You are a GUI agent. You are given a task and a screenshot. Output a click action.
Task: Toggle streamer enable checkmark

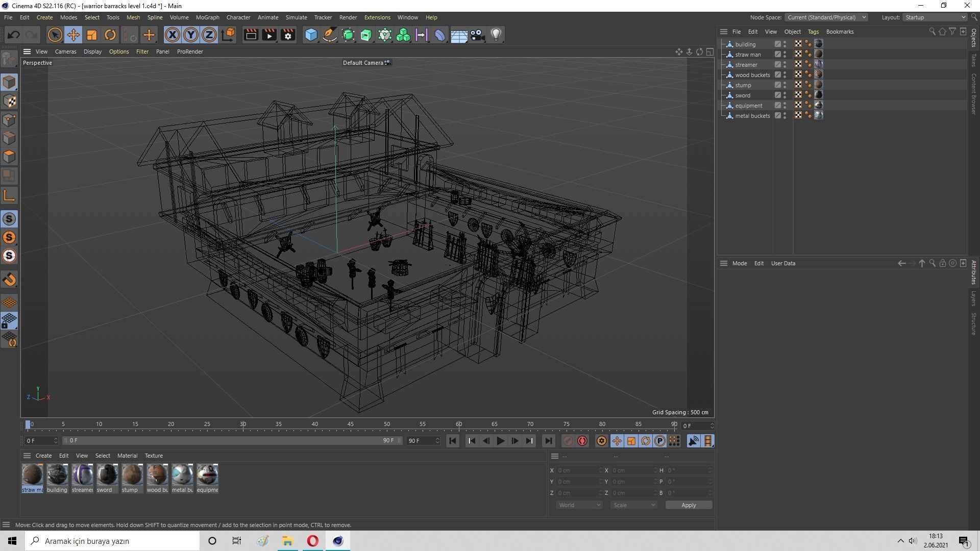[x=778, y=65]
